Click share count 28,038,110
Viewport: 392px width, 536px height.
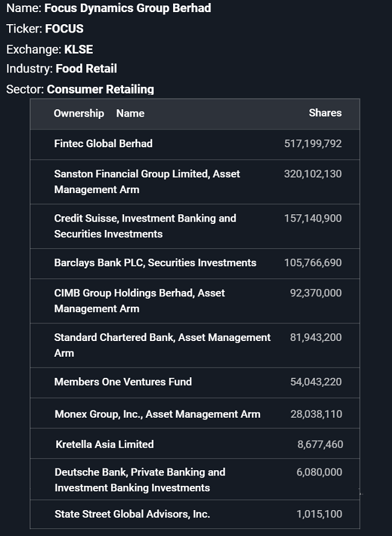click(x=316, y=414)
